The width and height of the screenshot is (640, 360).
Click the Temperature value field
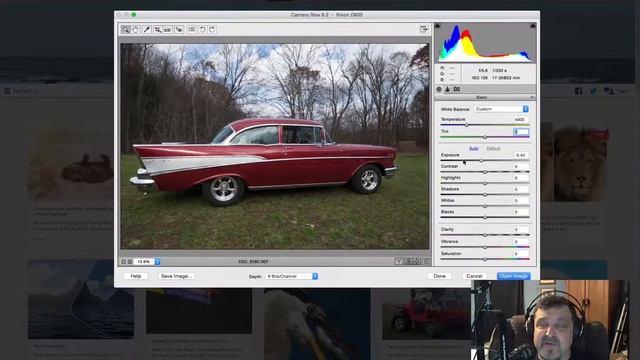[x=521, y=120]
